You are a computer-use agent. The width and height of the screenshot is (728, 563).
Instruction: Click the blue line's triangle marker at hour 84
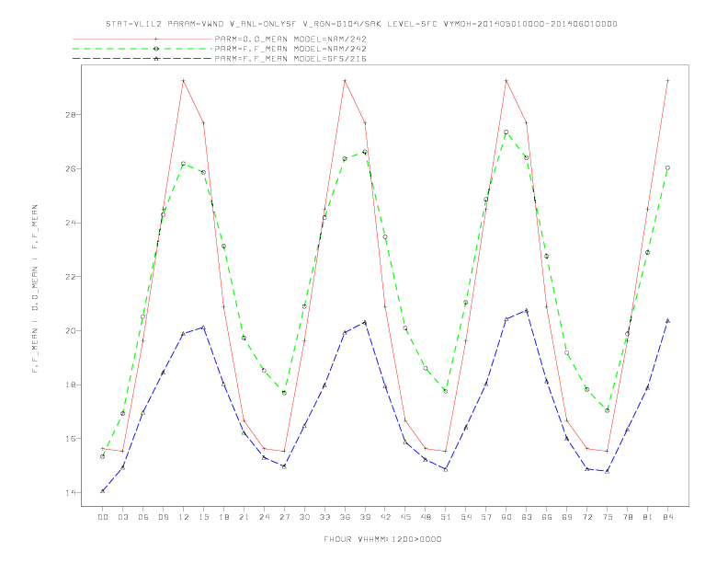[668, 320]
